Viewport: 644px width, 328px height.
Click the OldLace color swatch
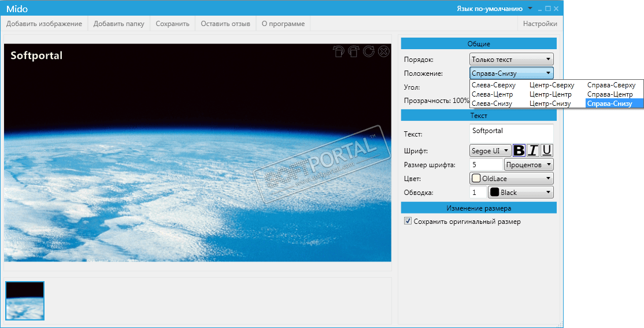pos(476,178)
